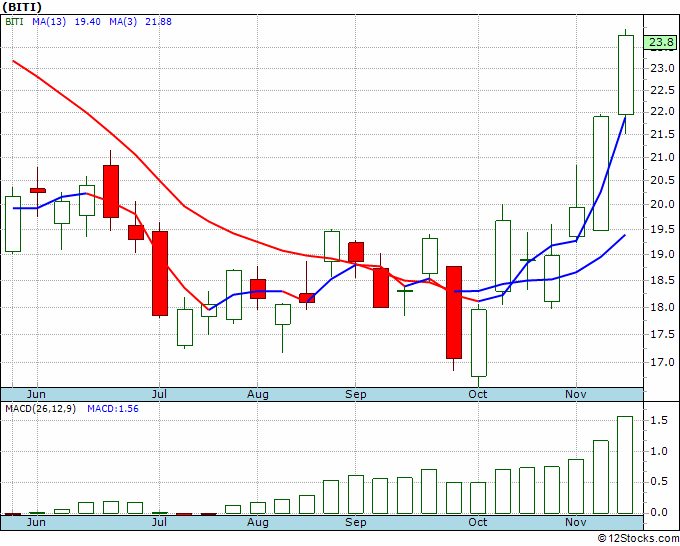Click the 21.5 price axis label
Image resolution: width=680 pixels, height=546 pixels.
pos(662,134)
